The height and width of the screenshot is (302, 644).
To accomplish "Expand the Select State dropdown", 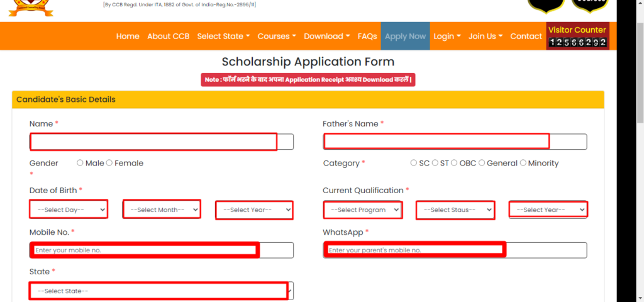I will coord(162,291).
